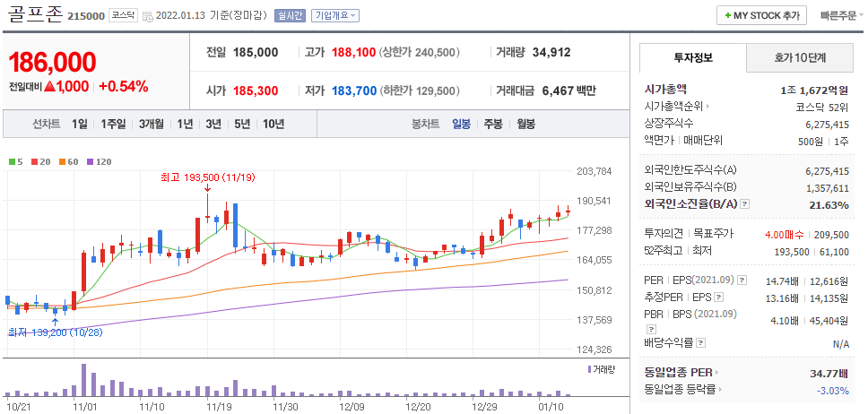Click the 52주최고 최저 value 193,500
This screenshot has height=414, width=868.
point(792,252)
